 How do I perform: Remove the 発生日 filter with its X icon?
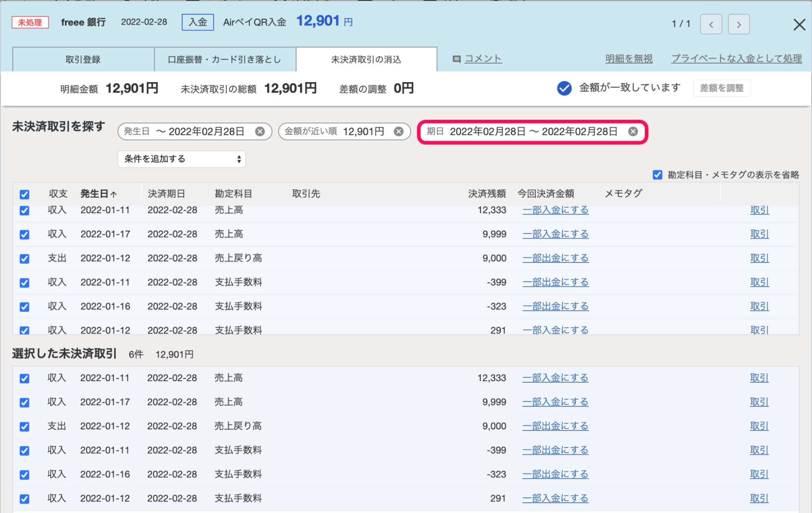(260, 132)
